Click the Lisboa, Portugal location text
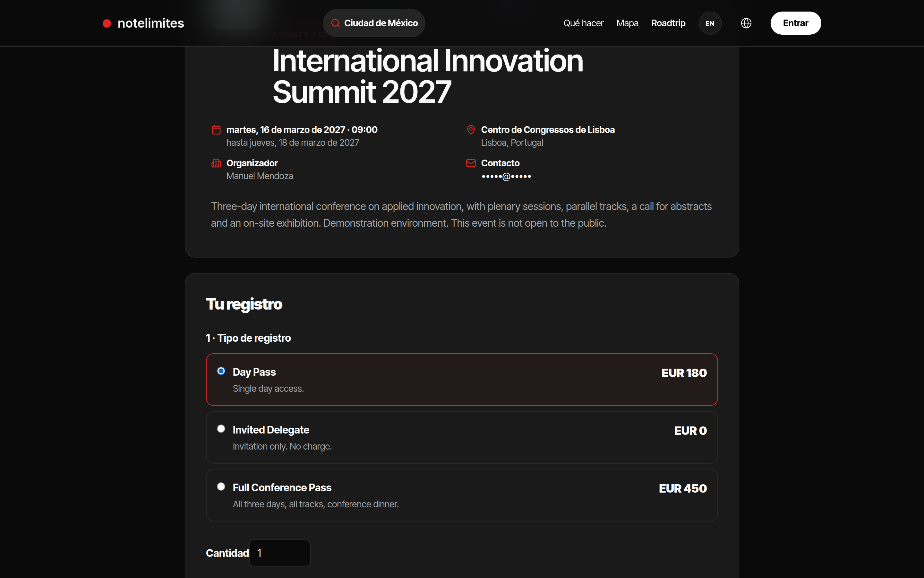This screenshot has height=578, width=924. 512,143
